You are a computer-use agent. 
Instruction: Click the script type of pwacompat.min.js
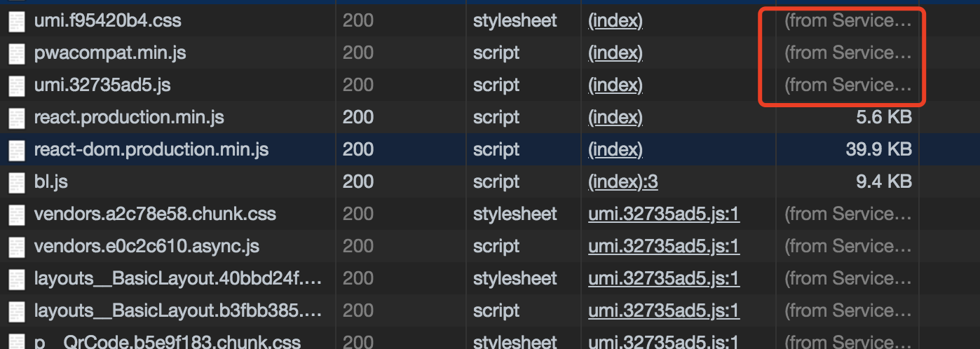pos(496,53)
